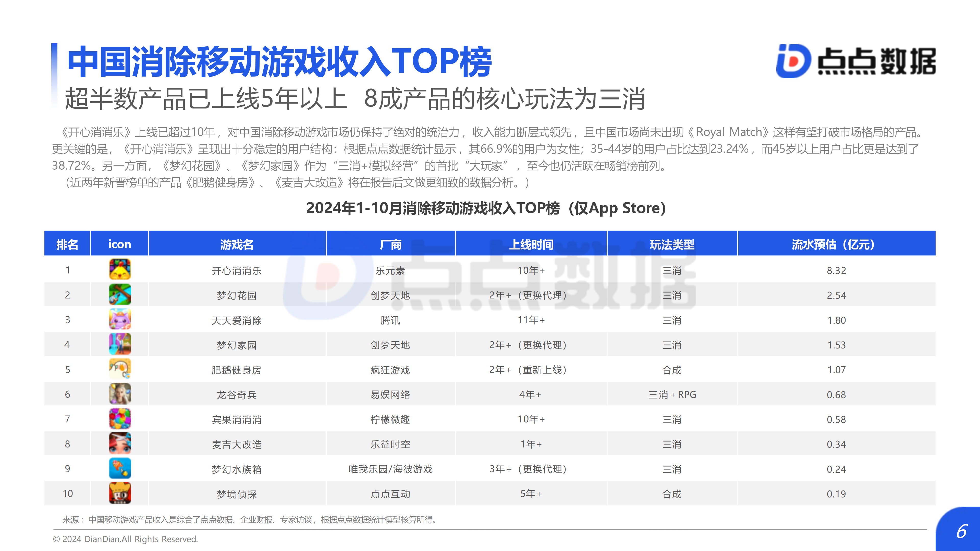Click the 梦境侦探 game icon
Image resolution: width=980 pixels, height=551 pixels.
(x=120, y=493)
